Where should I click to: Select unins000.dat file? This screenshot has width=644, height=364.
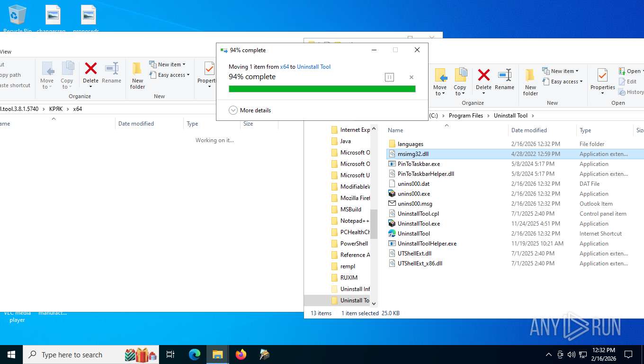413,184
